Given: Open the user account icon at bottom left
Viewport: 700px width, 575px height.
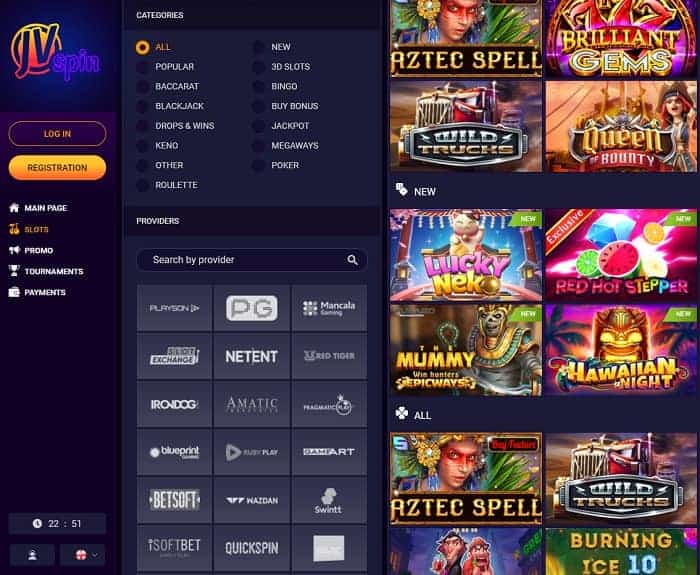Looking at the screenshot, I should coord(32,555).
